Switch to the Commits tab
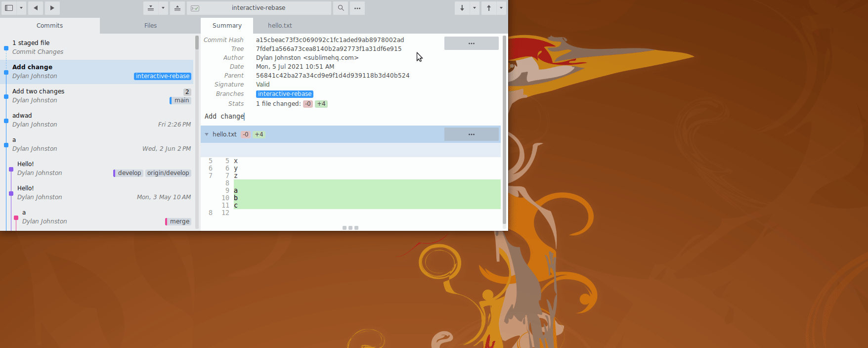868x348 pixels. tap(50, 26)
